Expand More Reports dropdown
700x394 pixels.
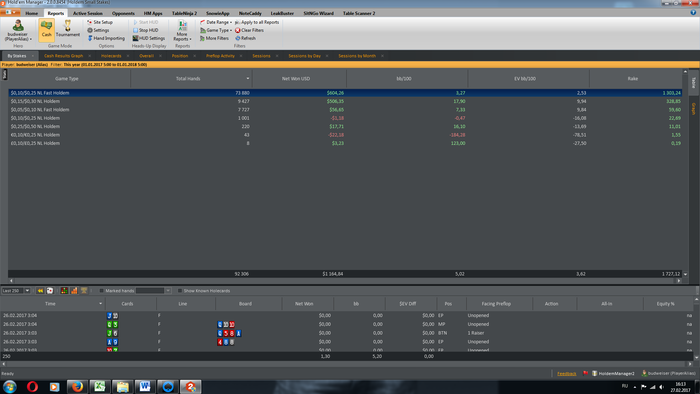pyautogui.click(x=182, y=30)
